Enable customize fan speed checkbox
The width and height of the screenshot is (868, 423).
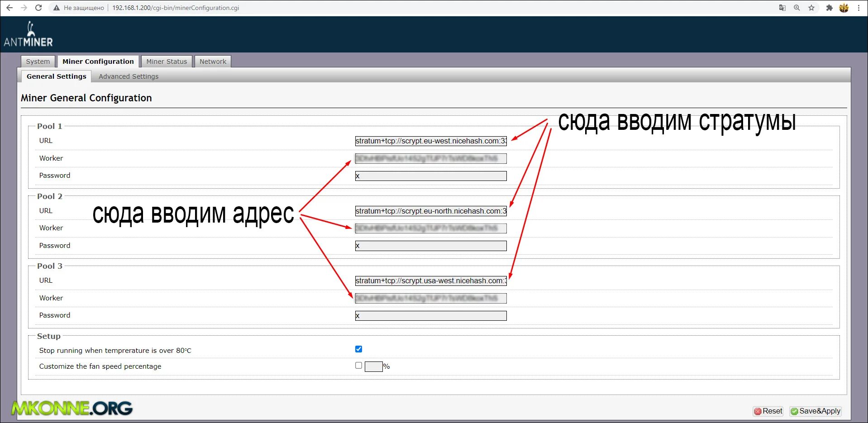358,366
